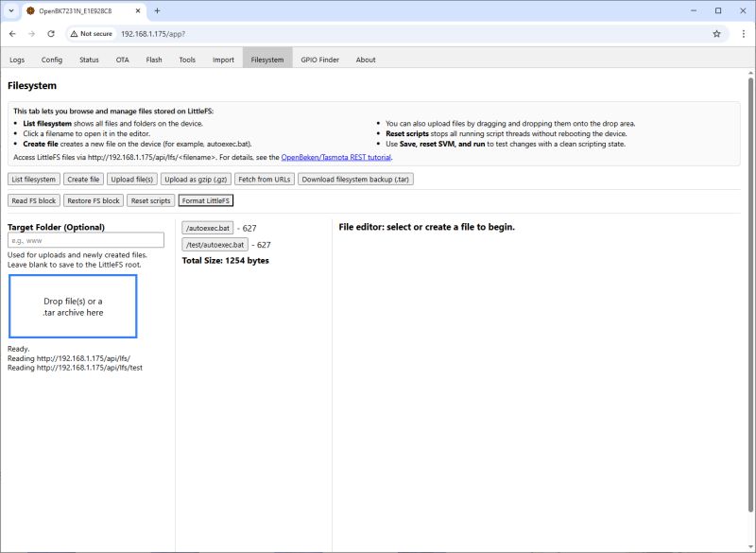
Task: Click the browser forward arrow
Action: tap(32, 33)
